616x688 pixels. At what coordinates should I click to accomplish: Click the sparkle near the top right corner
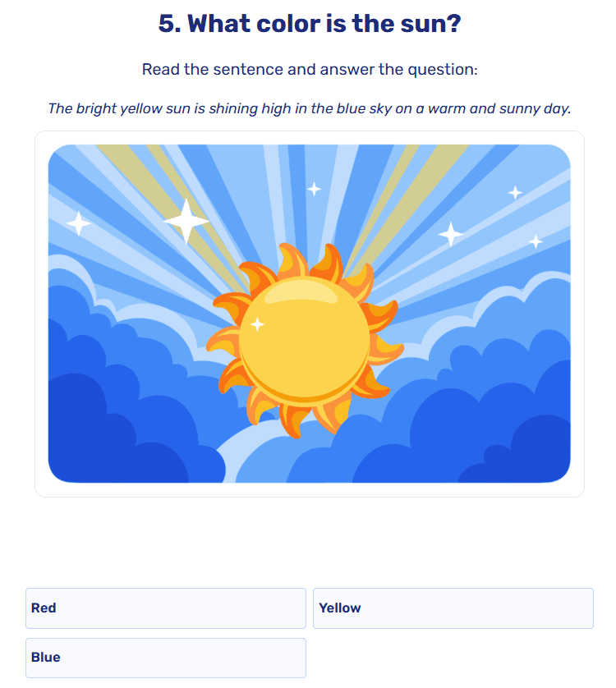pos(515,192)
